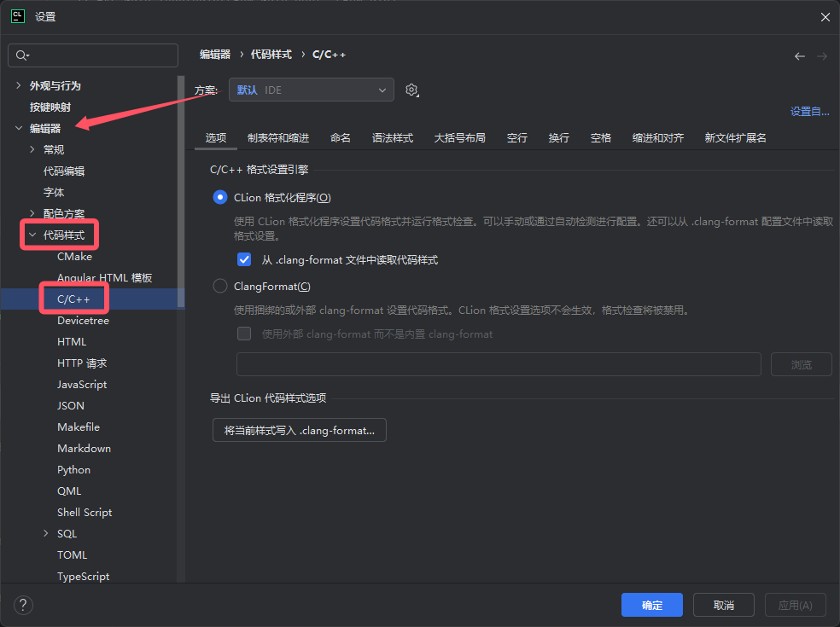Select CMake code style
This screenshot has height=627, width=840.
click(74, 257)
